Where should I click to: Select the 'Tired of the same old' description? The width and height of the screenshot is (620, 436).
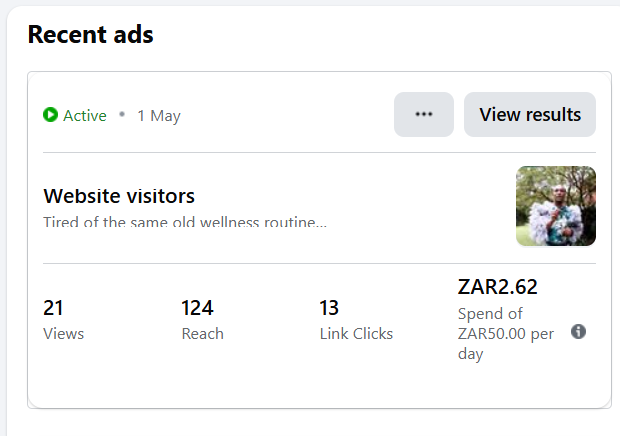185,221
